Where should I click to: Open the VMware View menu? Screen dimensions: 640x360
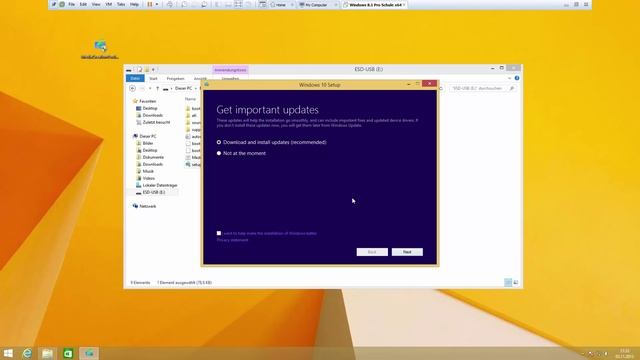point(96,4)
